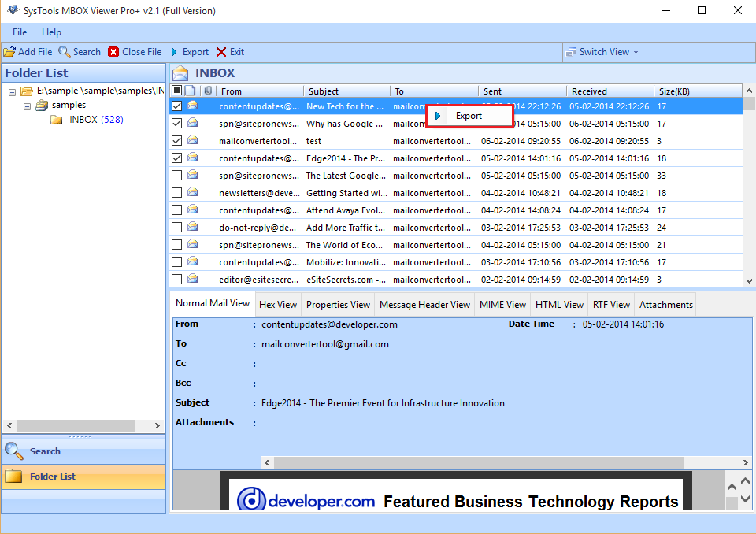Image resolution: width=756 pixels, height=534 pixels.
Task: Select the Normal Mail View tab
Action: [213, 303]
